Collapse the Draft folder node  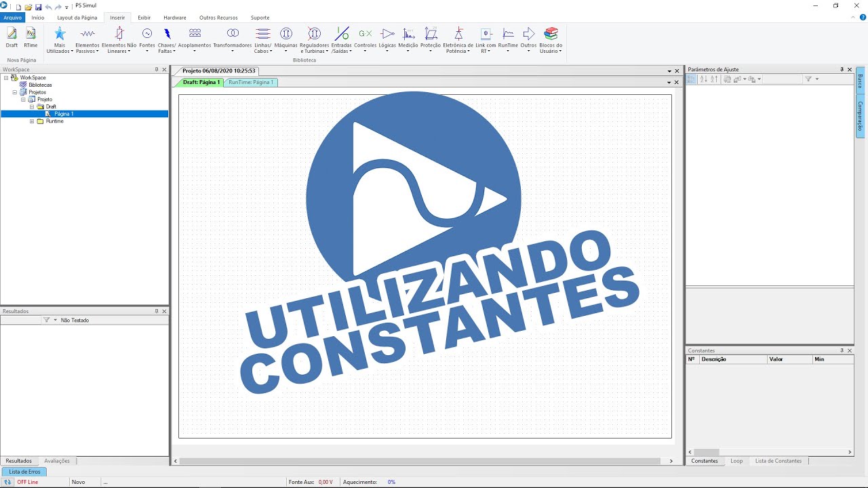click(32, 106)
